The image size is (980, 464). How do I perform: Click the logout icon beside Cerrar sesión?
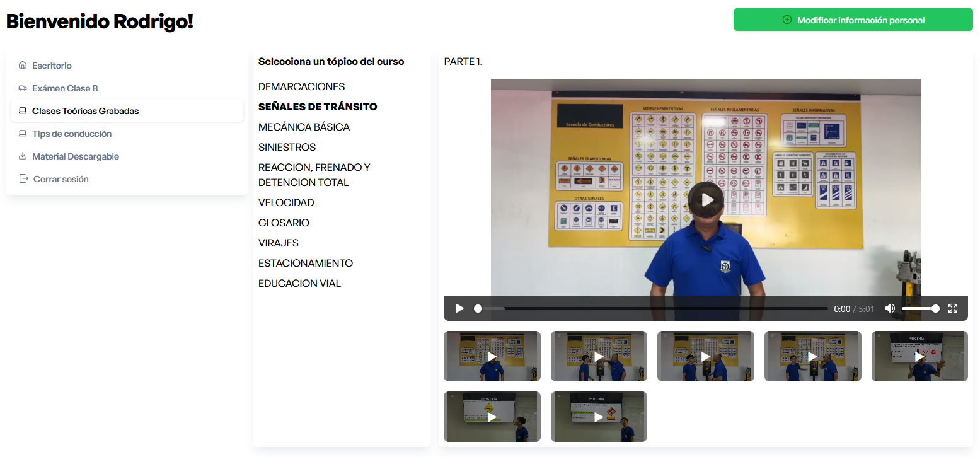24,179
